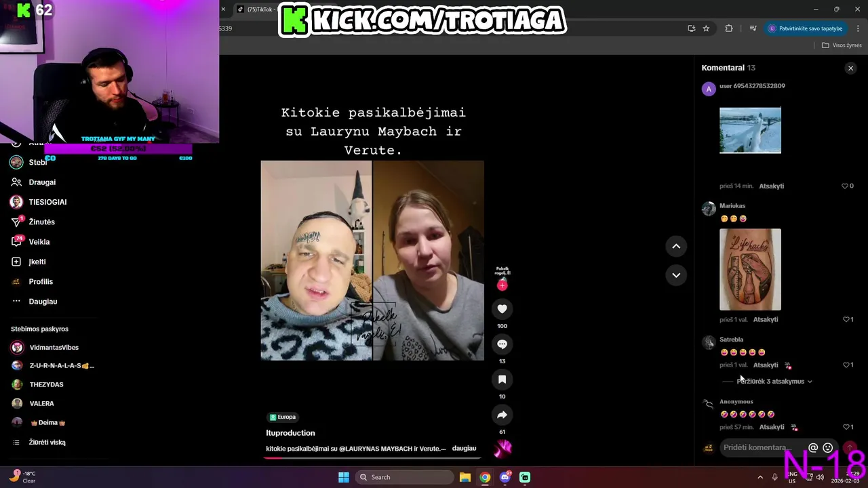This screenshot has height=488, width=868.
Task: Open snowy image in user 69543278532809 comment
Action: [x=750, y=130]
